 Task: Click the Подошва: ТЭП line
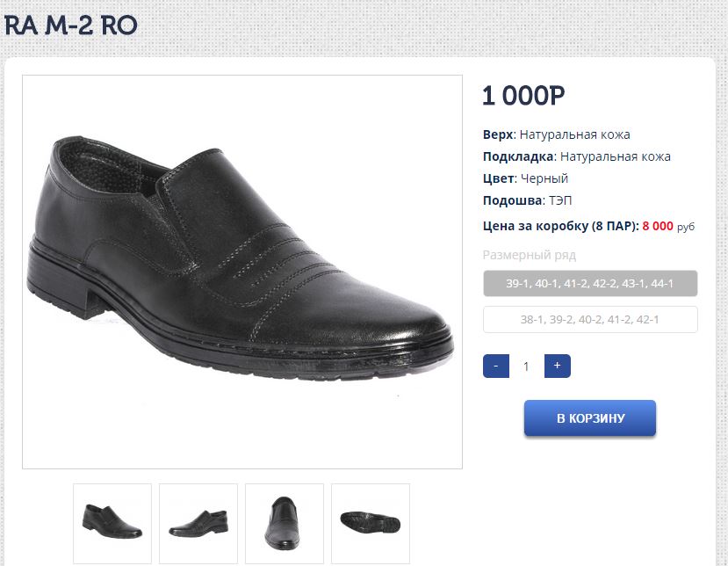point(527,200)
